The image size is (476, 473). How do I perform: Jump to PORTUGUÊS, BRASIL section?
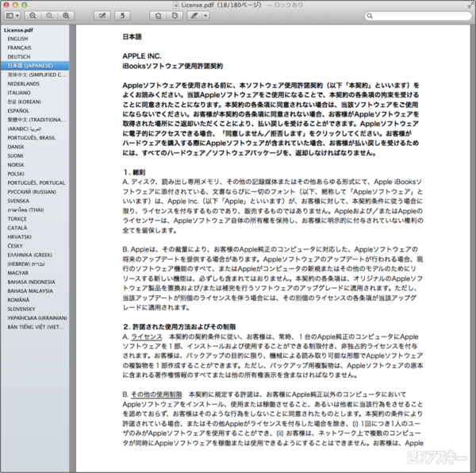click(x=31, y=138)
